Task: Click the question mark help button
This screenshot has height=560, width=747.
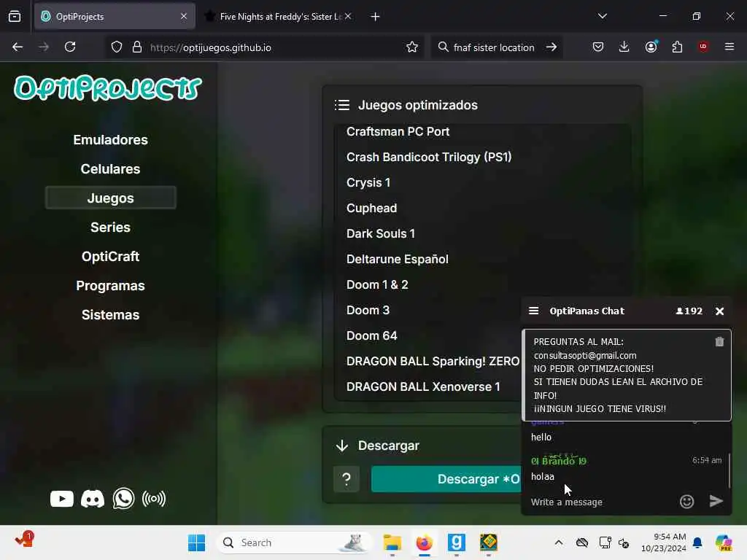Action: [347, 479]
